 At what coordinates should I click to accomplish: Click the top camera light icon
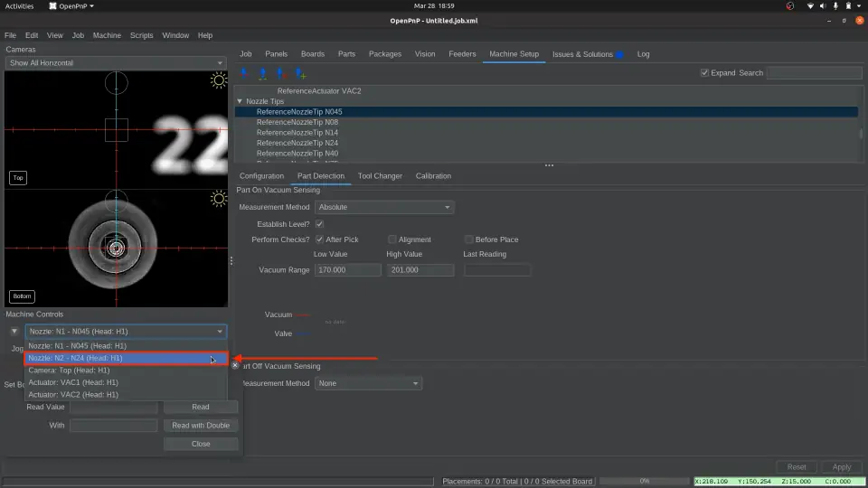[218, 81]
